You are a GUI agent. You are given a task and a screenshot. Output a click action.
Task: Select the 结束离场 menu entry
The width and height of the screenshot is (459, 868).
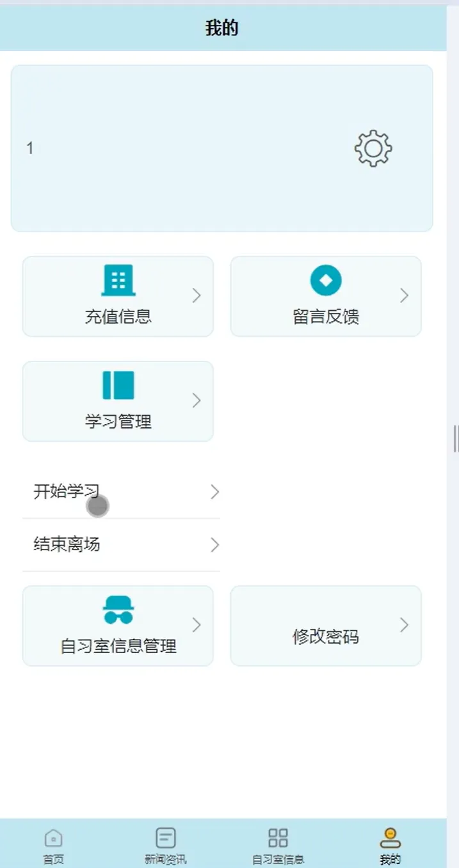click(x=122, y=545)
